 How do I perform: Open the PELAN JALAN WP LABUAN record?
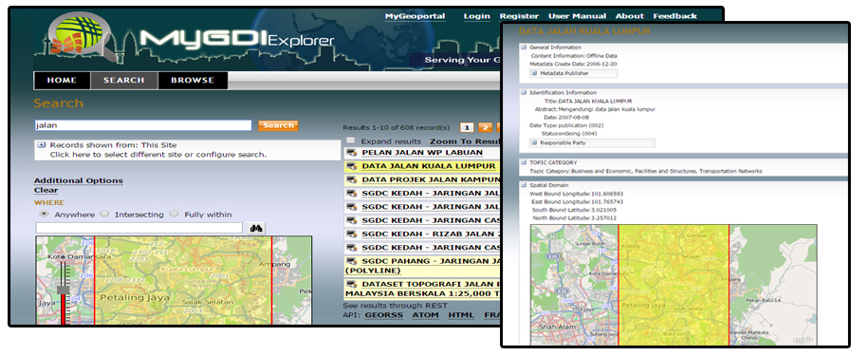[422, 152]
